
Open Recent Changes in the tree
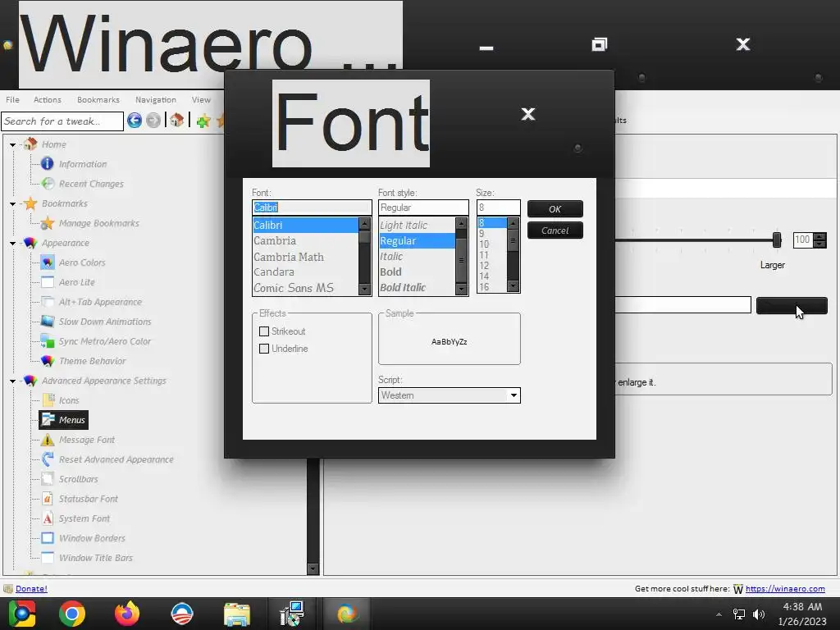[91, 184]
